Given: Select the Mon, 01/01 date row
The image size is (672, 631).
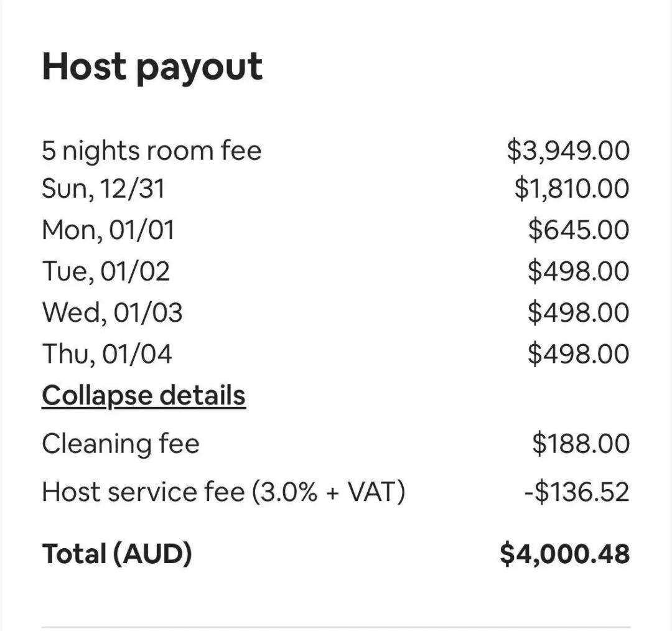Looking at the screenshot, I should pos(108,230).
